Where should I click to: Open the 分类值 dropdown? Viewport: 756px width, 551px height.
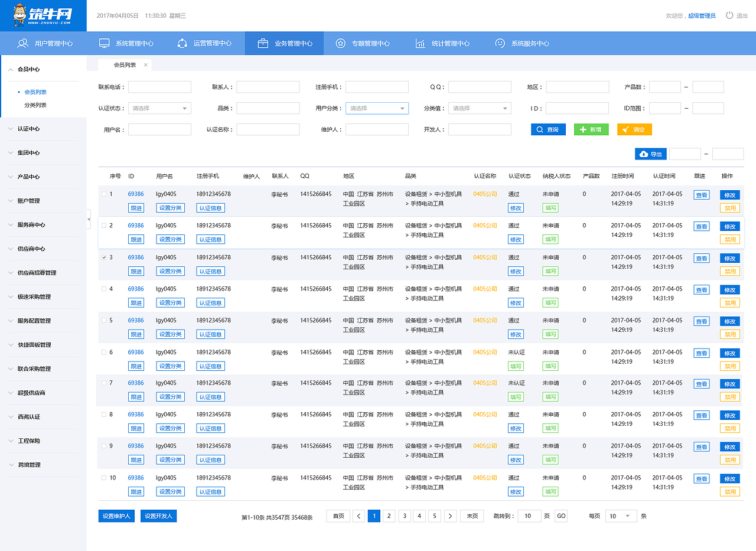point(480,108)
